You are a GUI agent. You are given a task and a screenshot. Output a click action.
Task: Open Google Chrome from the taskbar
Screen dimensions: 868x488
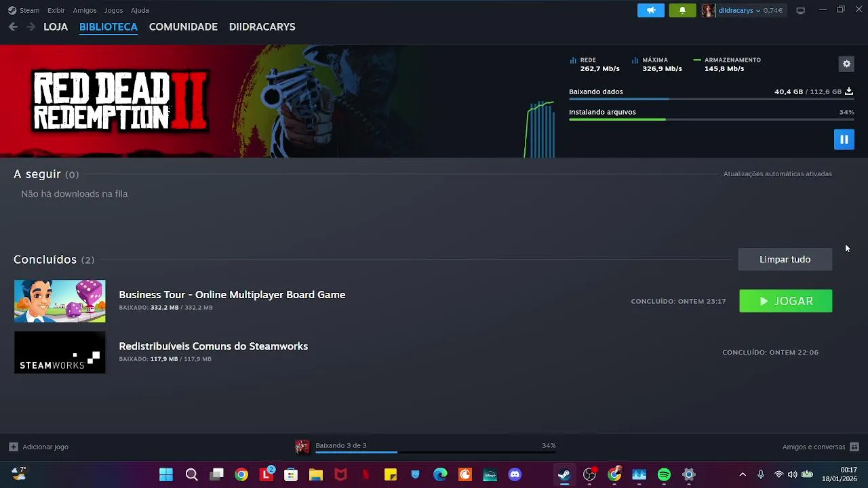pos(241,474)
